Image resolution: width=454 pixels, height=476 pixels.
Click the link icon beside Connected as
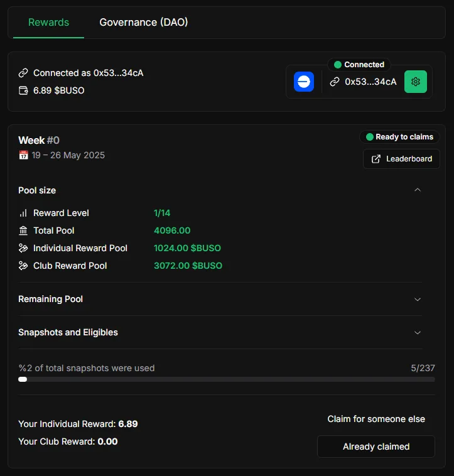(x=23, y=73)
